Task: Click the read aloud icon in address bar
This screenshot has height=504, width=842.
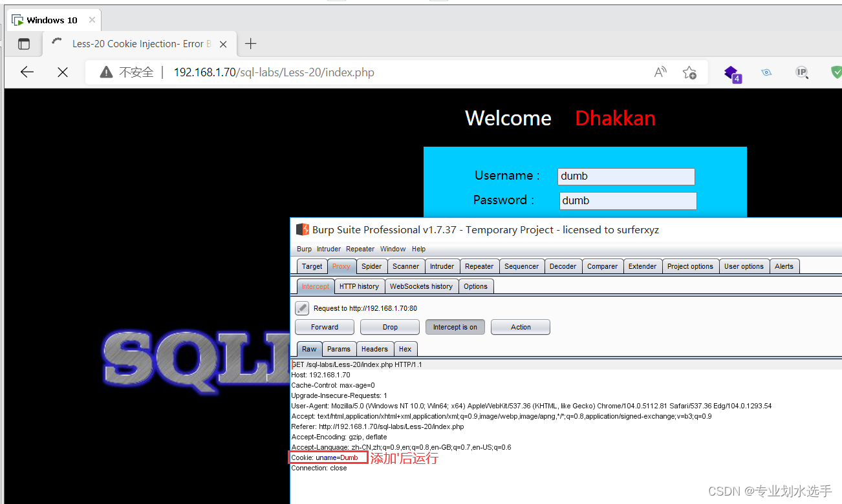Action: 660,72
